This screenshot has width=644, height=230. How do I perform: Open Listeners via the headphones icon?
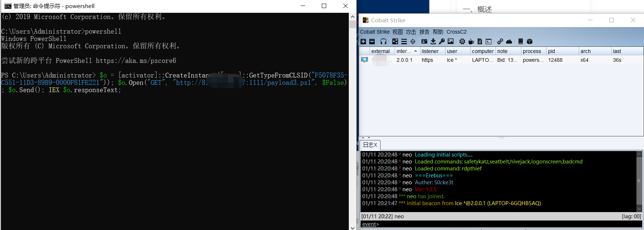pos(383,42)
